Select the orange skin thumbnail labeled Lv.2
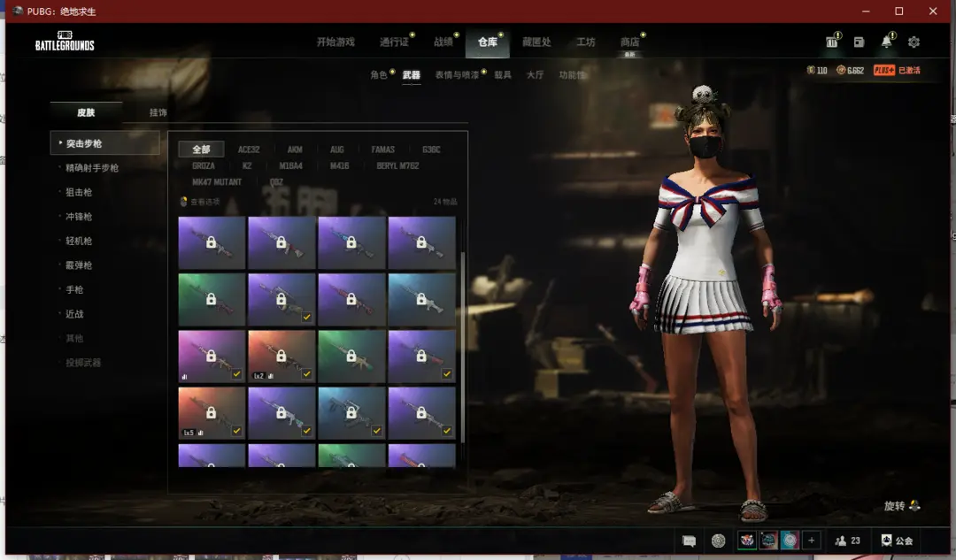Image resolution: width=956 pixels, height=560 pixels. pos(281,357)
